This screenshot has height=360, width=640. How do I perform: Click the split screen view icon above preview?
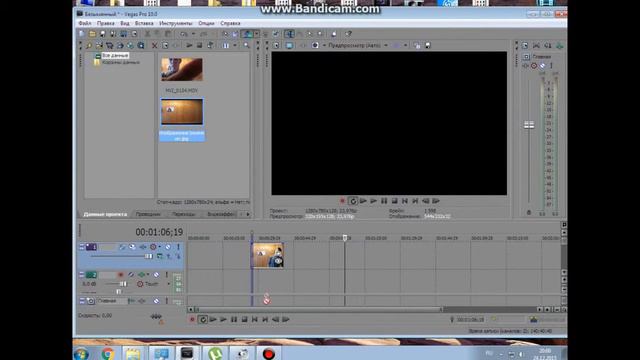pyautogui.click(x=315, y=46)
